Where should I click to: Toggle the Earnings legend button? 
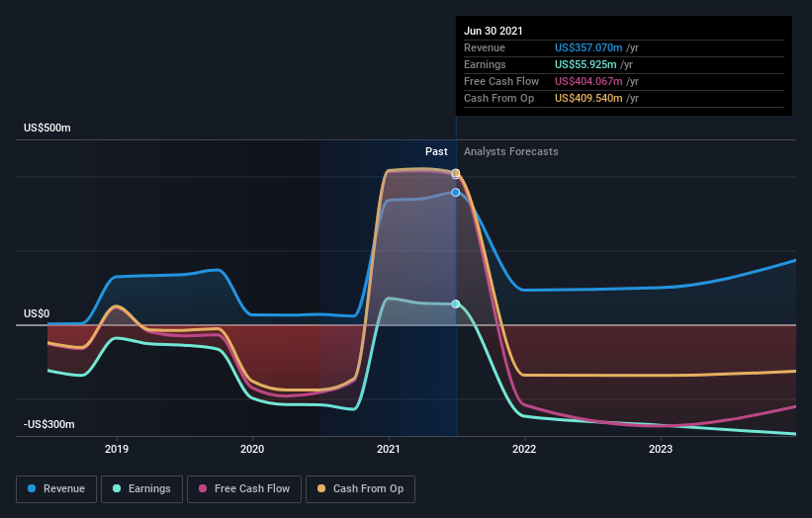[x=141, y=489]
